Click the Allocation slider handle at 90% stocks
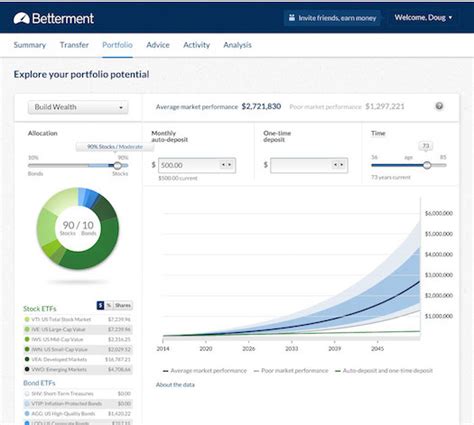This screenshot has height=425, width=474. [x=117, y=165]
